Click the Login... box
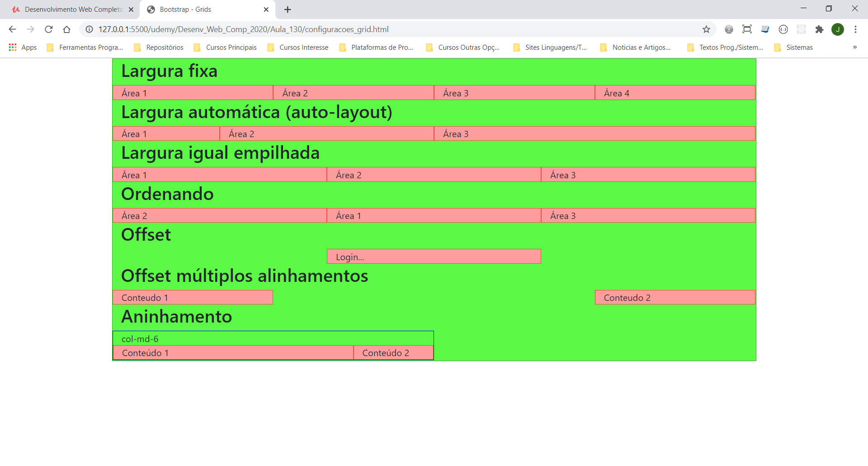Image resolution: width=868 pixels, height=466 pixels. click(x=434, y=257)
